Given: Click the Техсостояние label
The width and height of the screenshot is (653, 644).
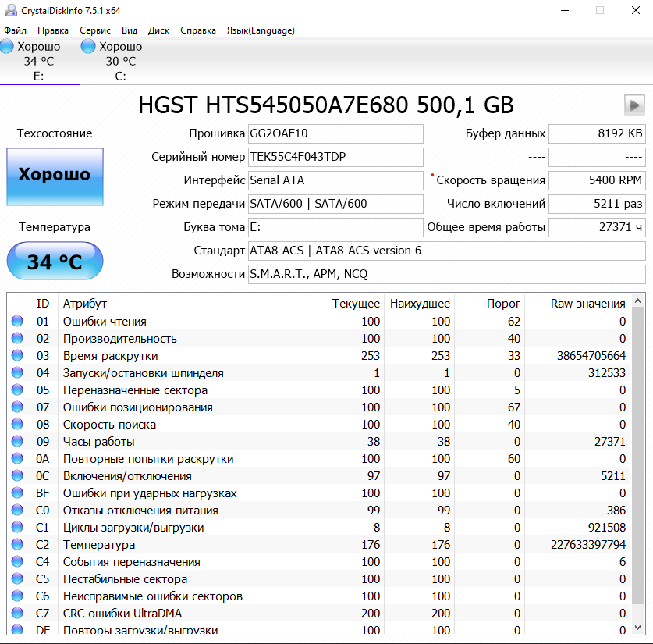Looking at the screenshot, I should (x=55, y=133).
